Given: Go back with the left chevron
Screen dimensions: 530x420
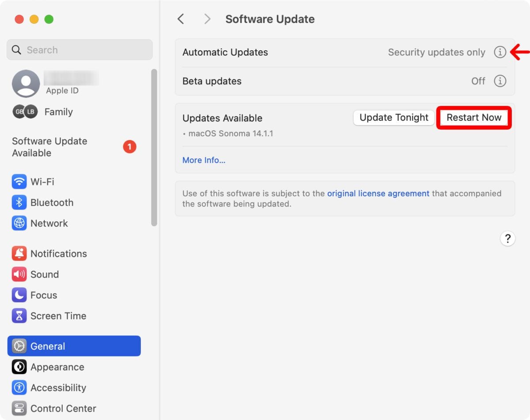Looking at the screenshot, I should pos(181,19).
